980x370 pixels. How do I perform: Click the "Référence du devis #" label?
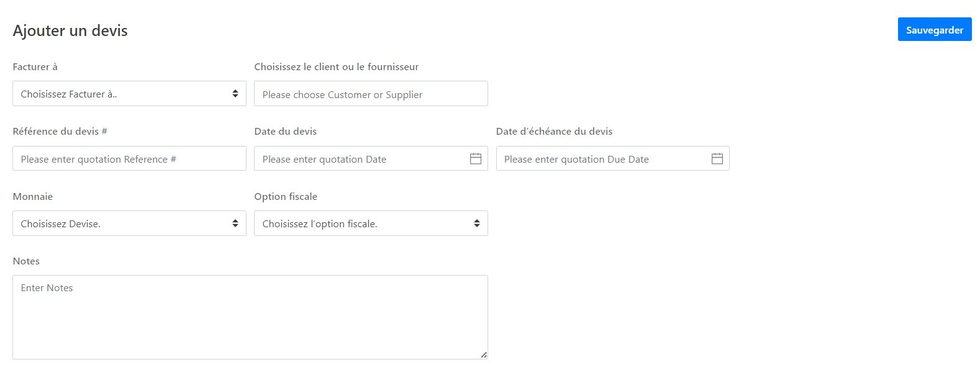click(60, 132)
